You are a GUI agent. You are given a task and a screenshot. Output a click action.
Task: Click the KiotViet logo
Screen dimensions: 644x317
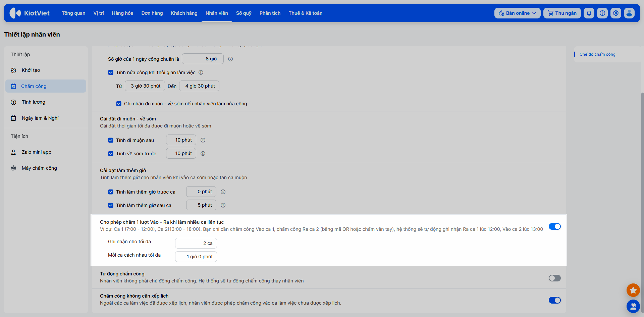(30, 13)
